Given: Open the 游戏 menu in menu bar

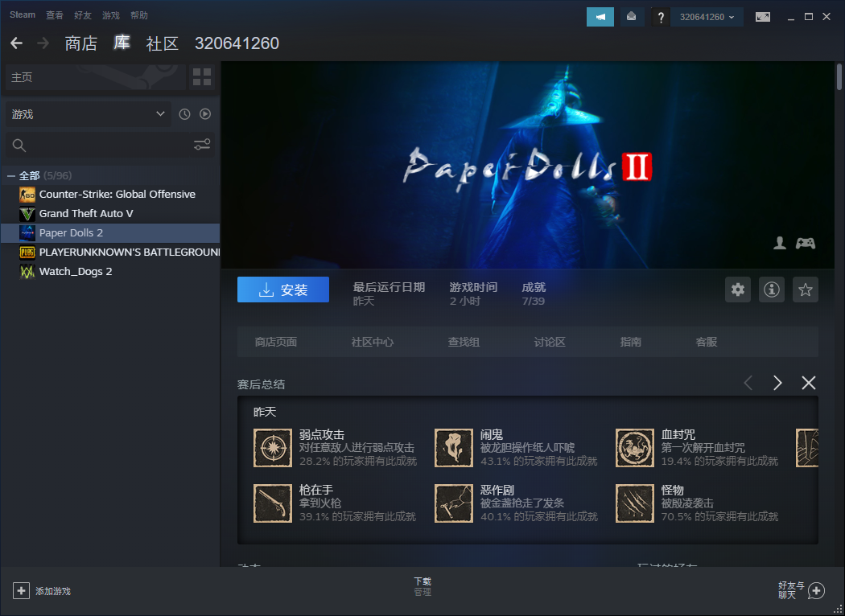Looking at the screenshot, I should [x=110, y=15].
